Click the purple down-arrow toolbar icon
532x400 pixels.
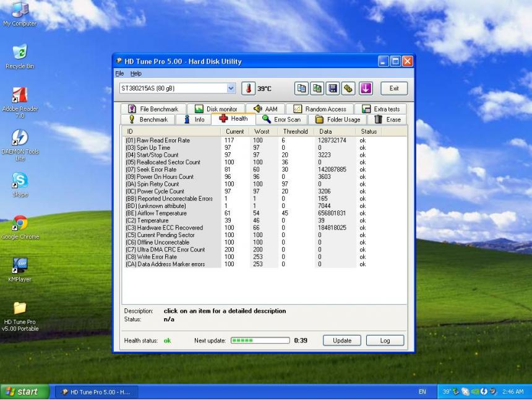pyautogui.click(x=366, y=89)
